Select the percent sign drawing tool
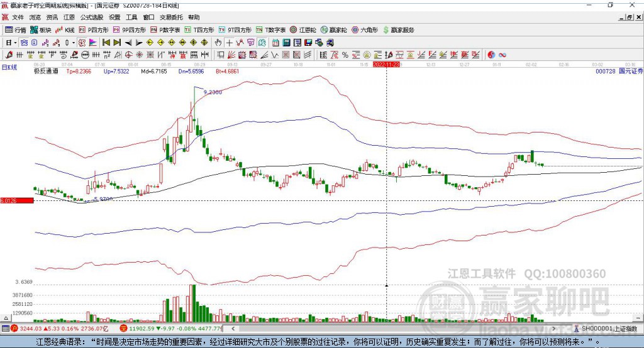 345,55
